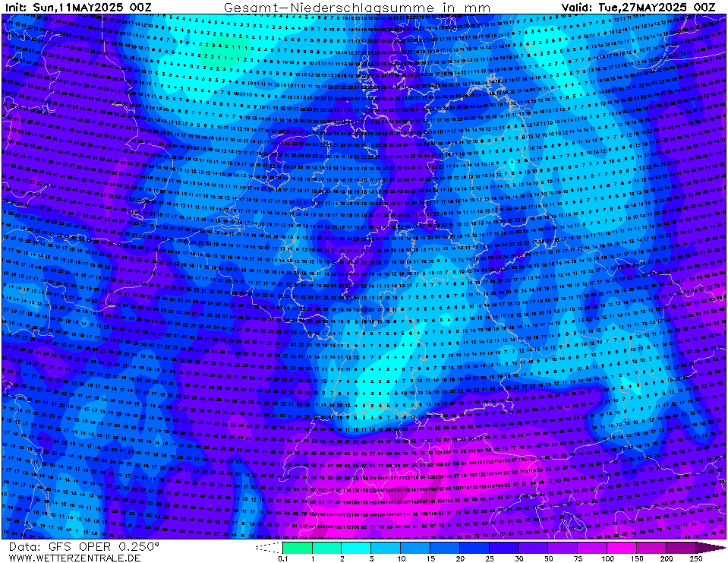
Task: Select the magenta legend swatch between 100 and 150
Action: [622, 548]
